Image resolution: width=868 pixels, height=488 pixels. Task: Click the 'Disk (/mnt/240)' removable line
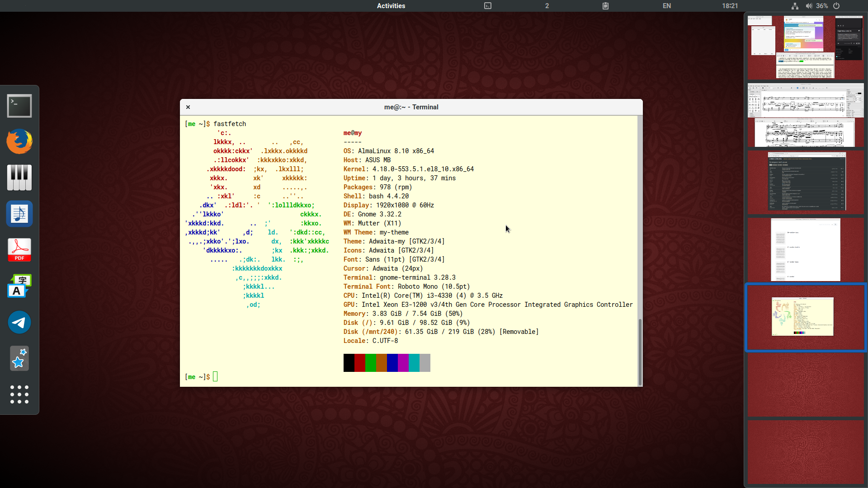441,332
